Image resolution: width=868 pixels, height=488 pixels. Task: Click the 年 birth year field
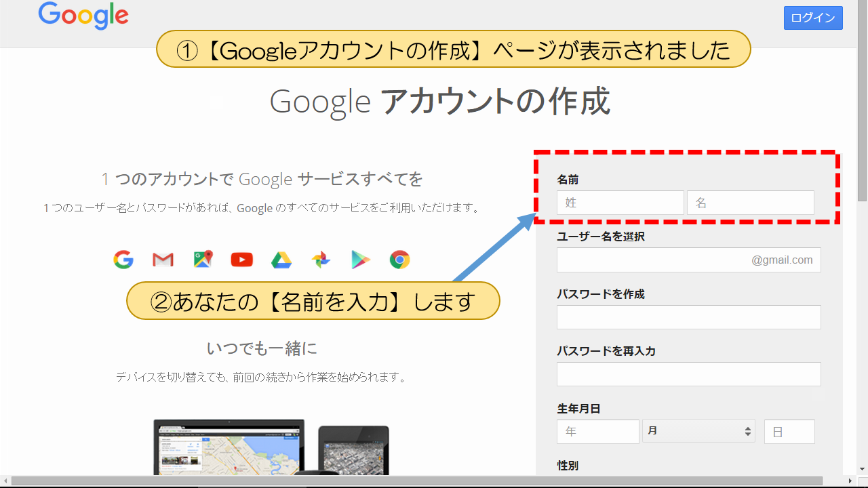pos(598,432)
